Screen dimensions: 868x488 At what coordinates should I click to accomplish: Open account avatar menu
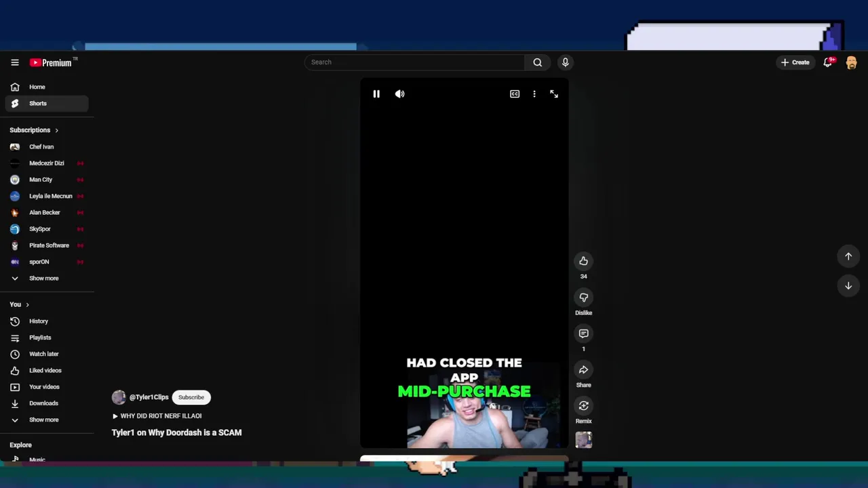click(851, 62)
